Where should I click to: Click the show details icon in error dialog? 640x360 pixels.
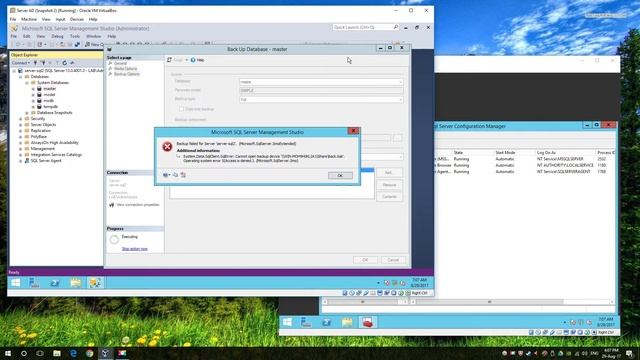[x=183, y=175]
